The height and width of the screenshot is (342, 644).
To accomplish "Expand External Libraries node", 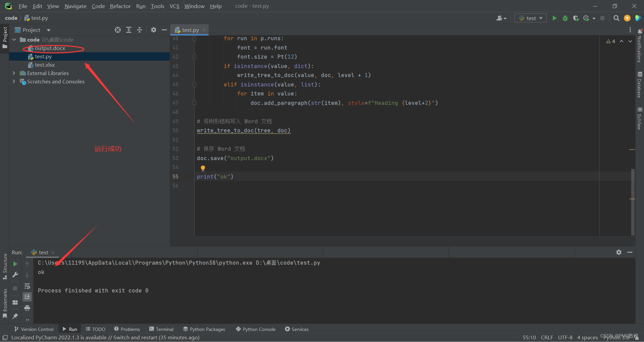I will pos(14,73).
